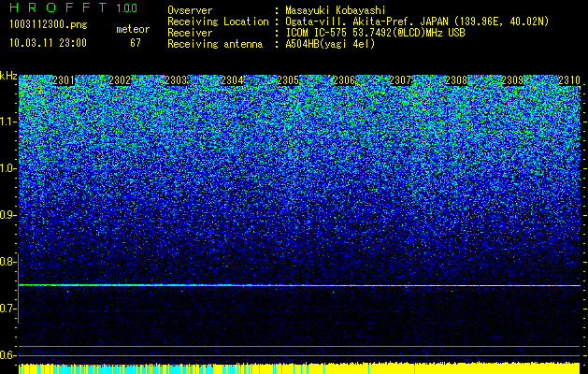Click the name Masayuki Kobayashi

(336, 10)
